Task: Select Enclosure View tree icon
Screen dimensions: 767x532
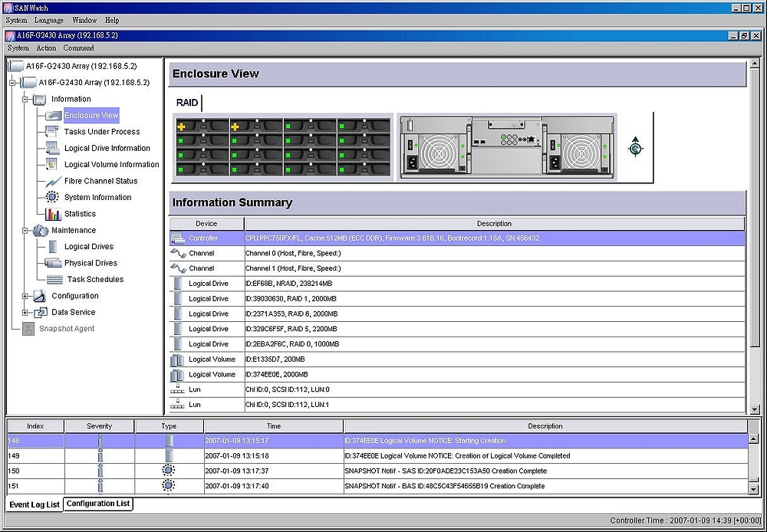Action: click(x=54, y=116)
